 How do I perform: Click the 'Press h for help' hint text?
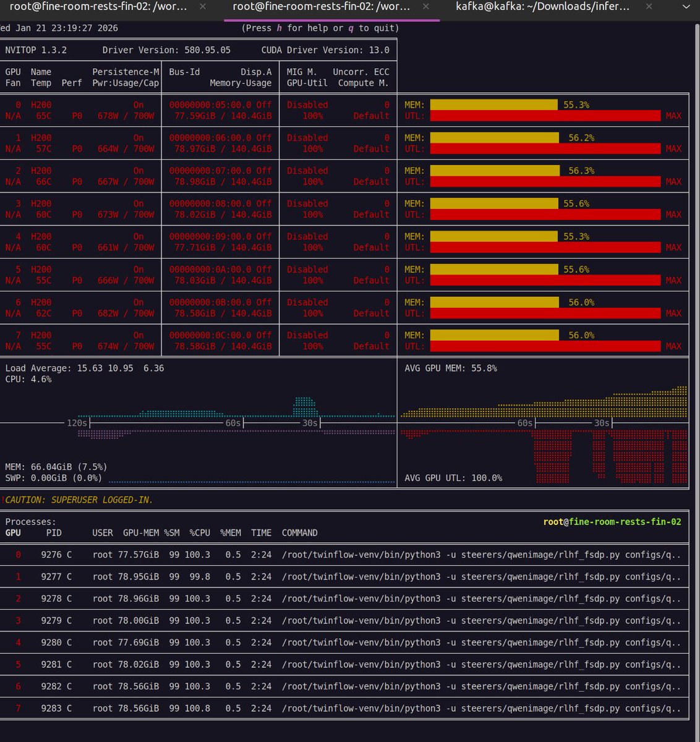(320, 28)
